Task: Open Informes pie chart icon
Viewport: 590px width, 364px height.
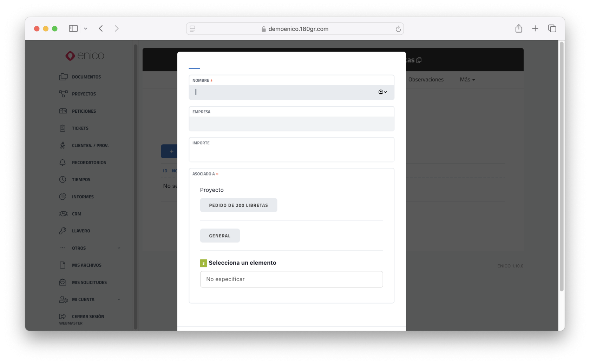Action: click(x=63, y=197)
